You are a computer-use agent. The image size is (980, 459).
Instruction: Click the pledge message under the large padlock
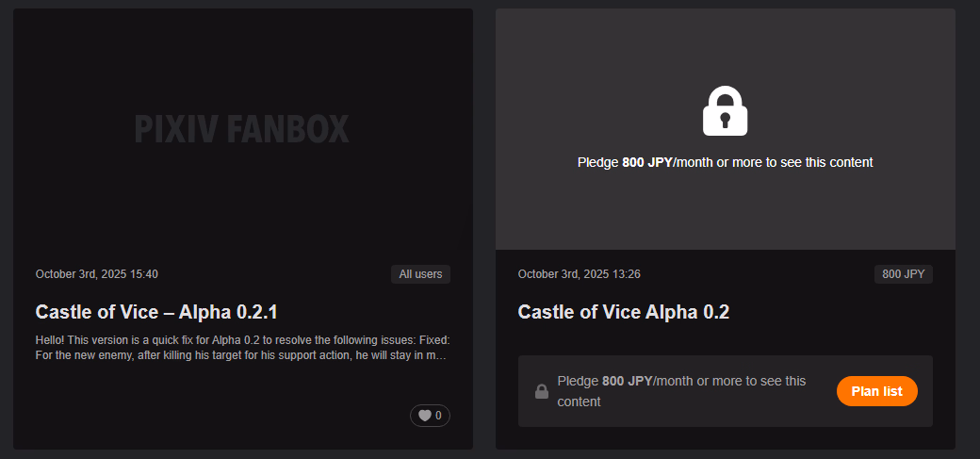pyautogui.click(x=725, y=162)
